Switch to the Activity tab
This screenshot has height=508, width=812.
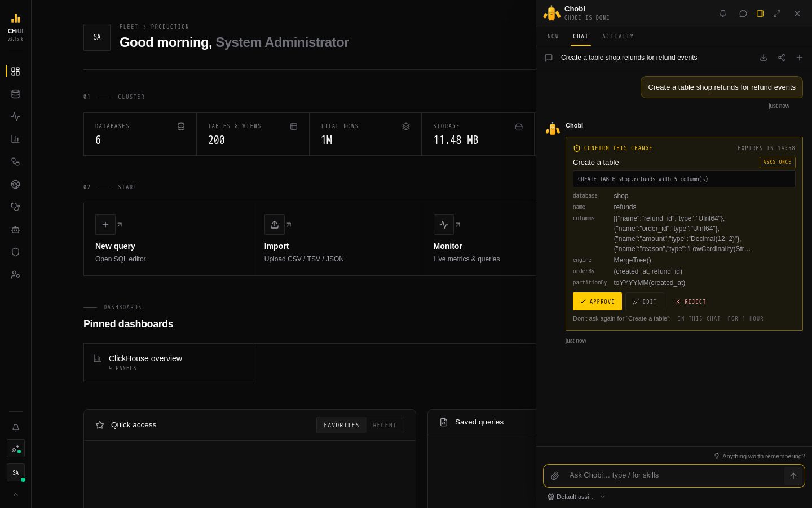[x=618, y=37]
